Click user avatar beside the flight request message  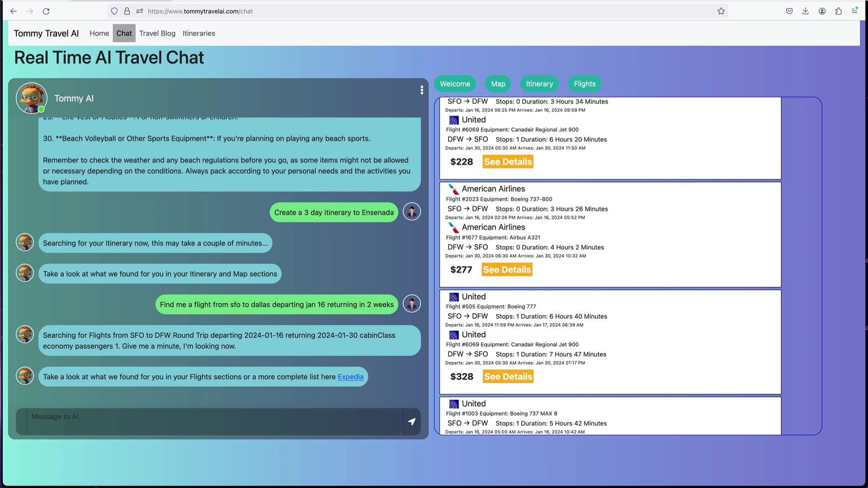pos(412,304)
